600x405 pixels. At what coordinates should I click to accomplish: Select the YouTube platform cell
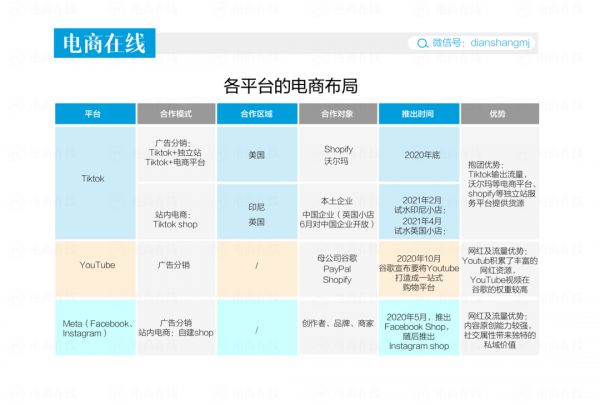pyautogui.click(x=93, y=265)
